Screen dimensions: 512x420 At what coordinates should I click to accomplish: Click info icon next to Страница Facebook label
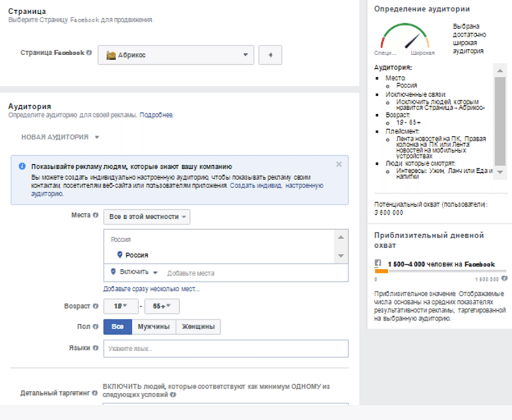(89, 52)
